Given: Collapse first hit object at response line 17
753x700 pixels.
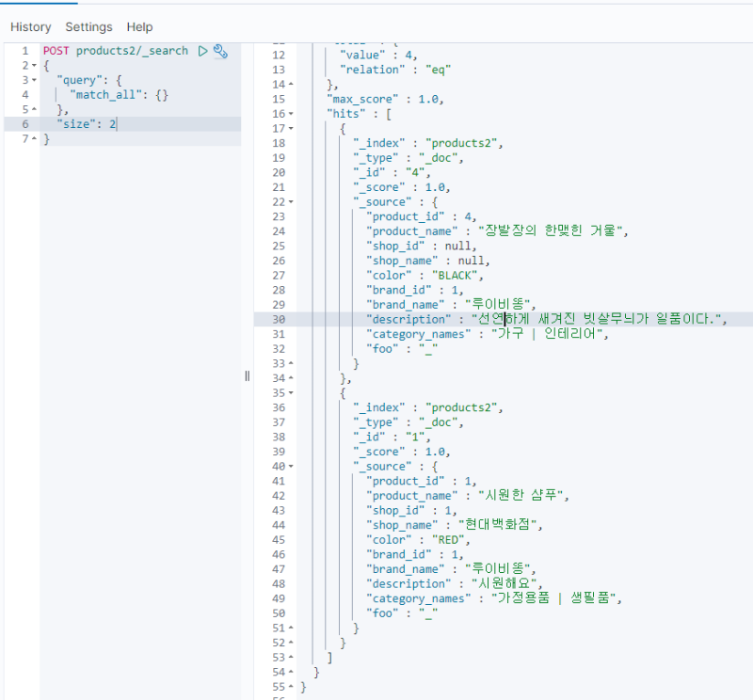Looking at the screenshot, I should point(290,129).
